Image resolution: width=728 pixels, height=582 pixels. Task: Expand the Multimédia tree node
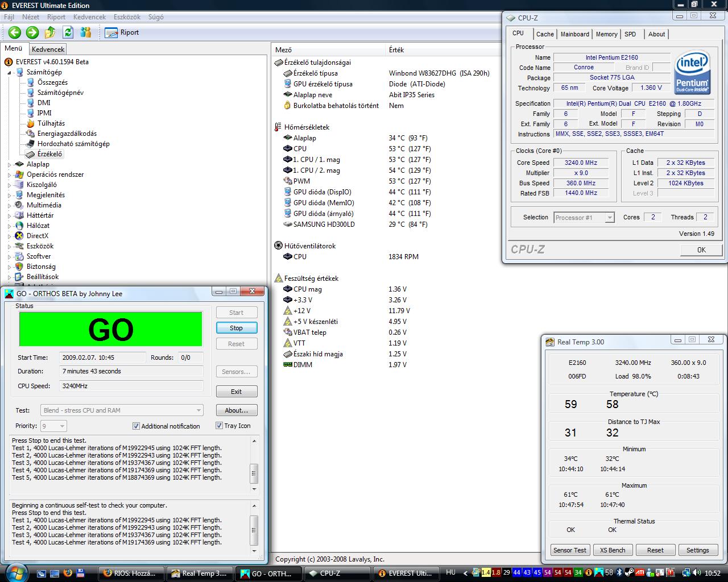tap(9, 205)
